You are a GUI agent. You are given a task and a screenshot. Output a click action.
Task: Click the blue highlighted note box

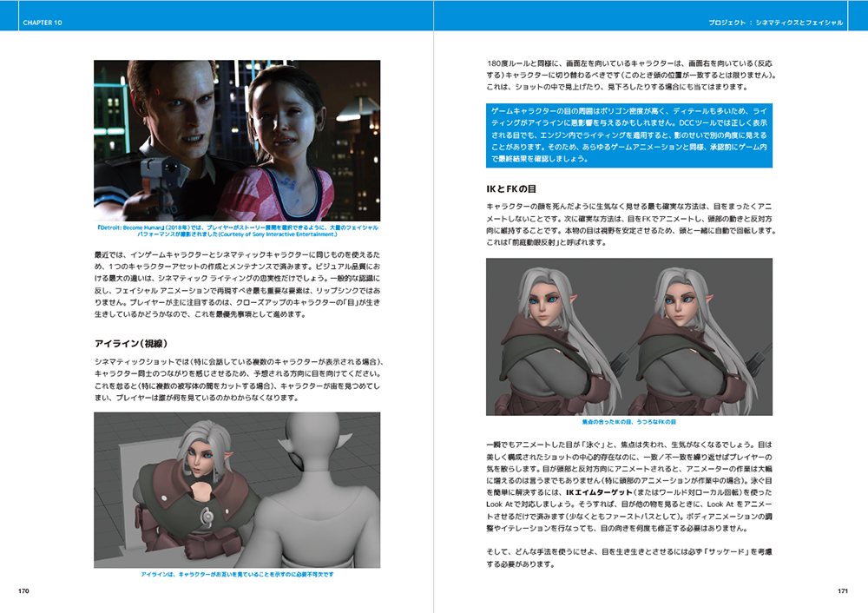[x=629, y=136]
